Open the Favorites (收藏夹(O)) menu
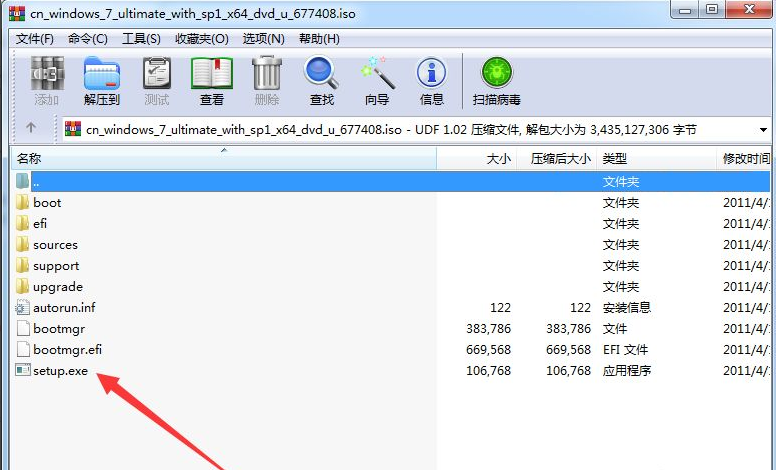 click(x=201, y=39)
